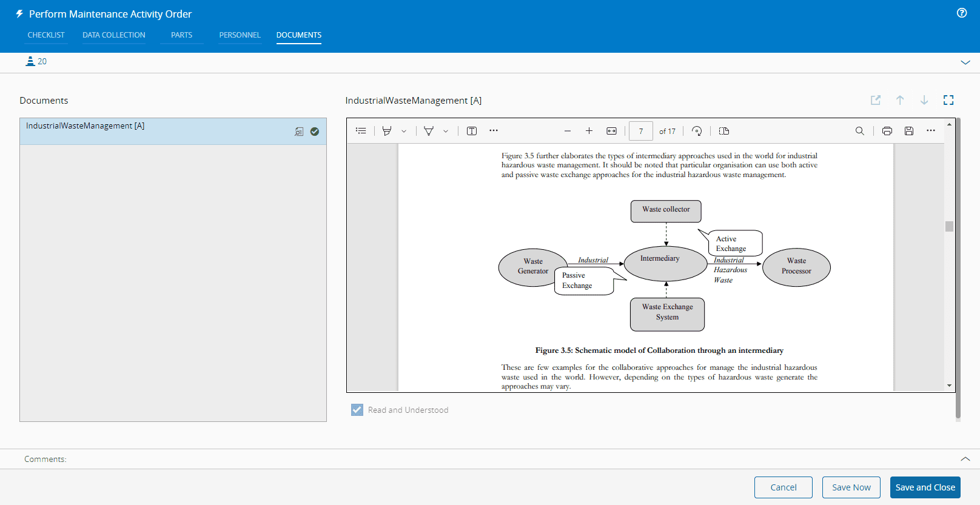
Task: Expand the order header details chevron
Action: pos(965,62)
